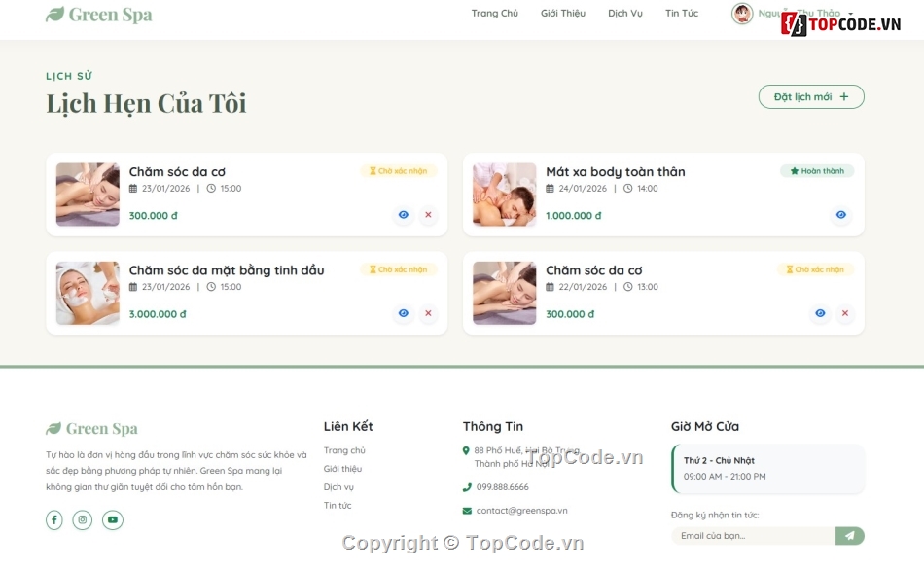
Task: Click the location pin icon near 88 Phố Huế
Action: click(x=466, y=450)
